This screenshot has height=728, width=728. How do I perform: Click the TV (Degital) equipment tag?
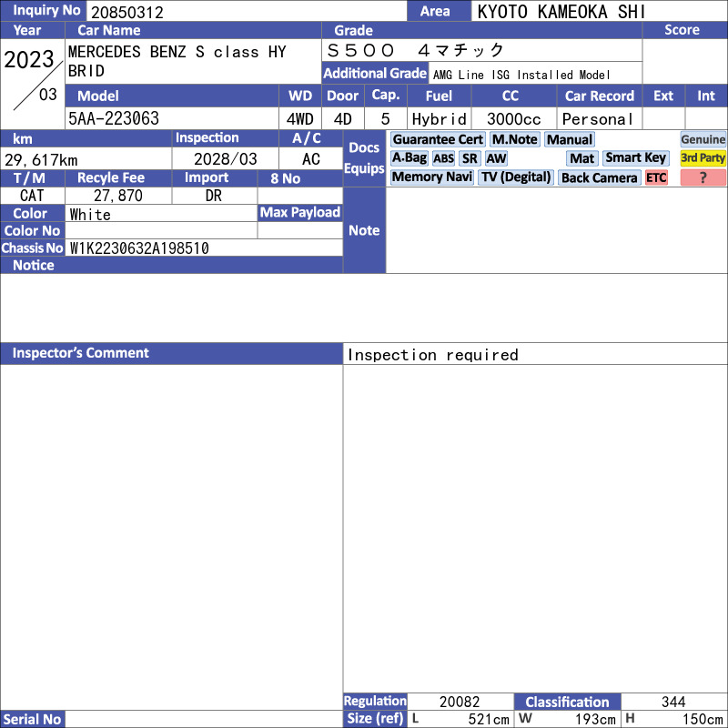click(x=516, y=177)
